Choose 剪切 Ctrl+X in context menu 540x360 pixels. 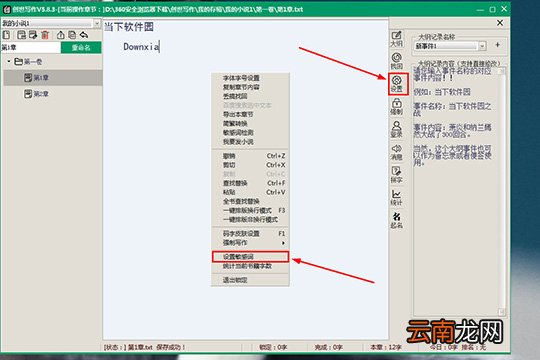click(250, 165)
